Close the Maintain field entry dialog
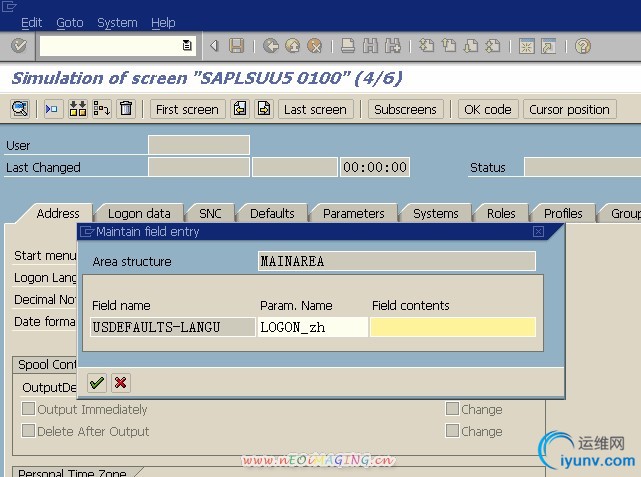The width and height of the screenshot is (641, 477). tap(538, 232)
